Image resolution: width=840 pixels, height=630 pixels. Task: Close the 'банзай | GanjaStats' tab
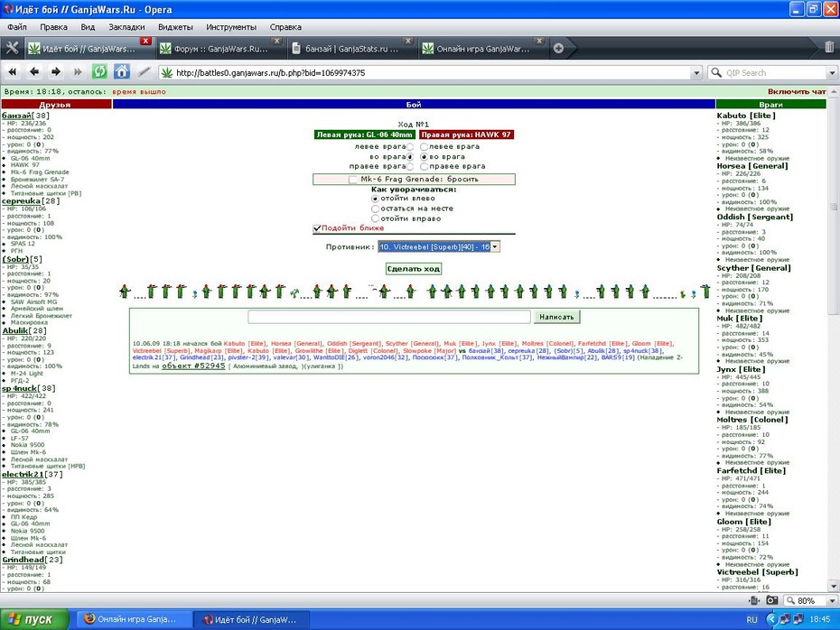408,41
